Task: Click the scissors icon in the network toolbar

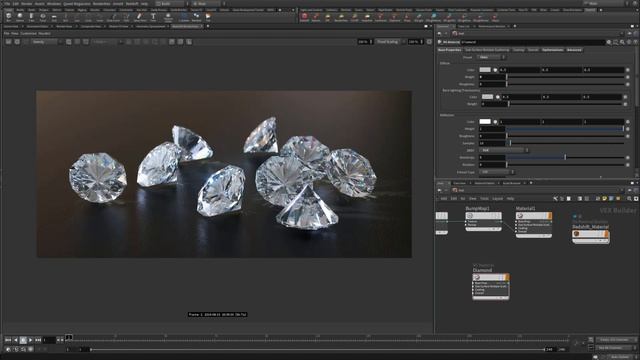Action: click(x=555, y=199)
